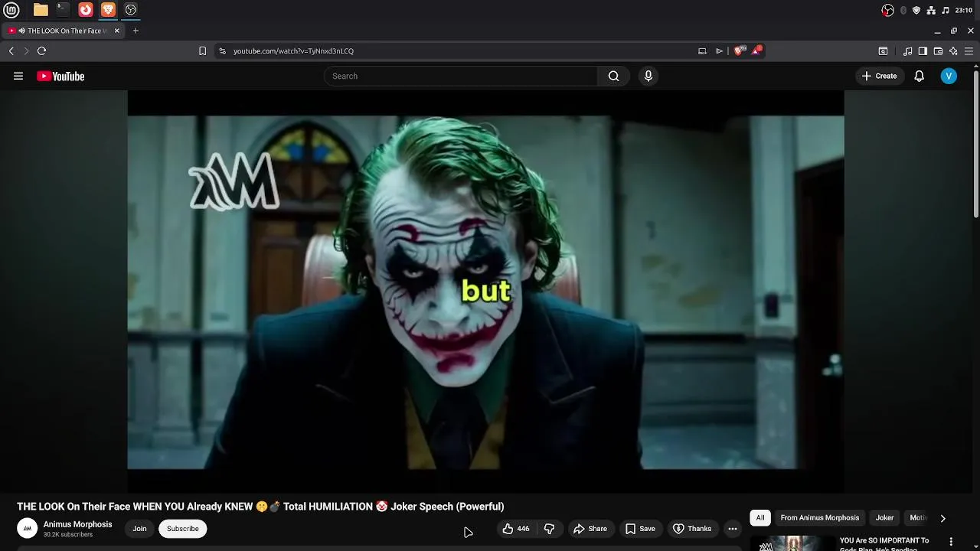Click the OBS recording tray icon

887,10
